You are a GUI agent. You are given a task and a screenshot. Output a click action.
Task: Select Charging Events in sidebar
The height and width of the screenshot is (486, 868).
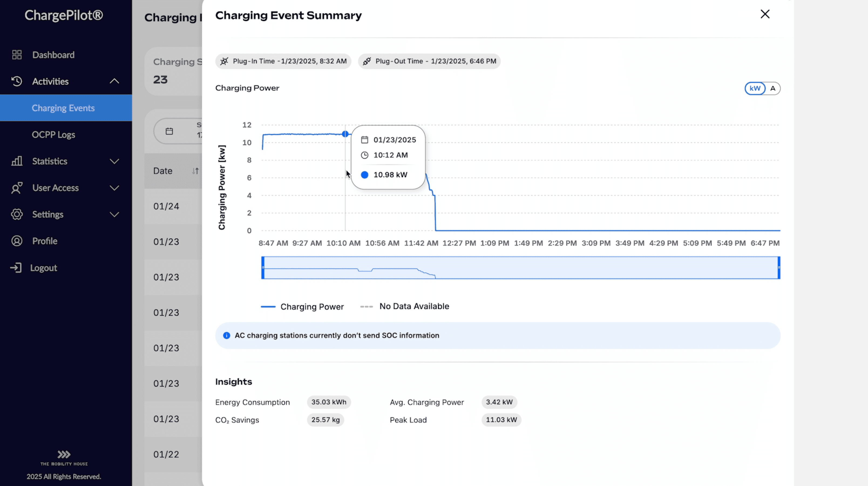click(63, 108)
